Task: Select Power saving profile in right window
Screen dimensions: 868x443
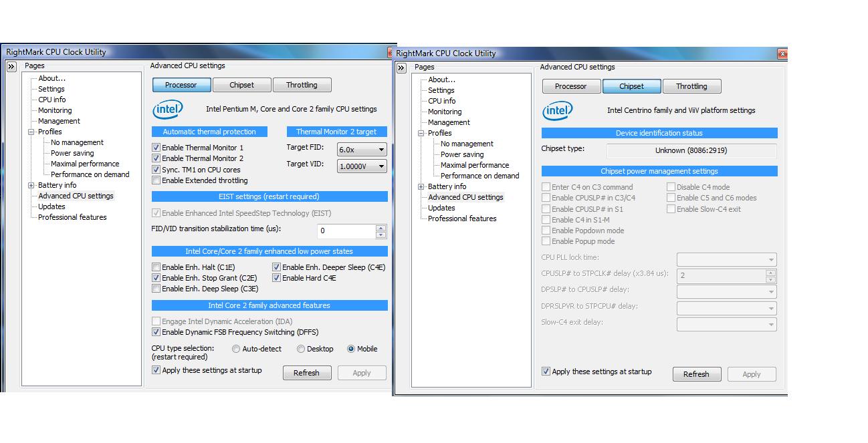Action: point(462,154)
